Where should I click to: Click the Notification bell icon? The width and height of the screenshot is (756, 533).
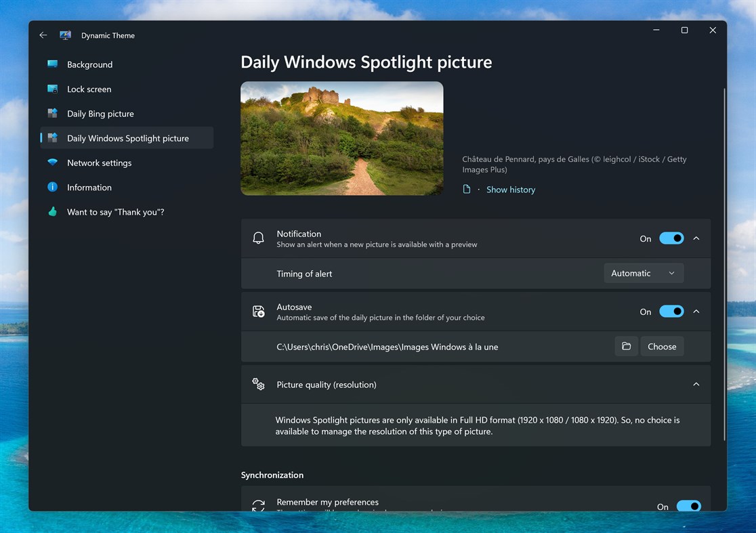(x=258, y=238)
